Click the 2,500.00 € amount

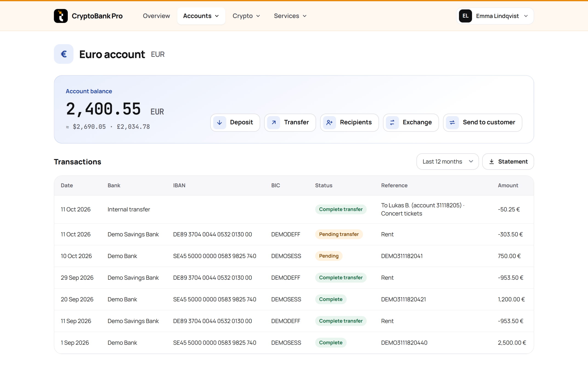512,343
